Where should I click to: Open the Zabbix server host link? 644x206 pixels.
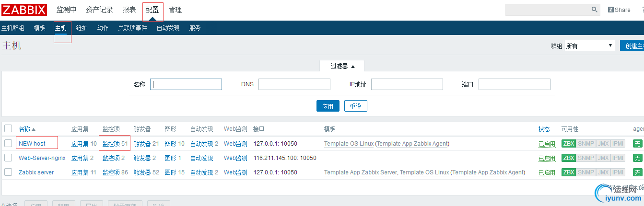(36, 172)
